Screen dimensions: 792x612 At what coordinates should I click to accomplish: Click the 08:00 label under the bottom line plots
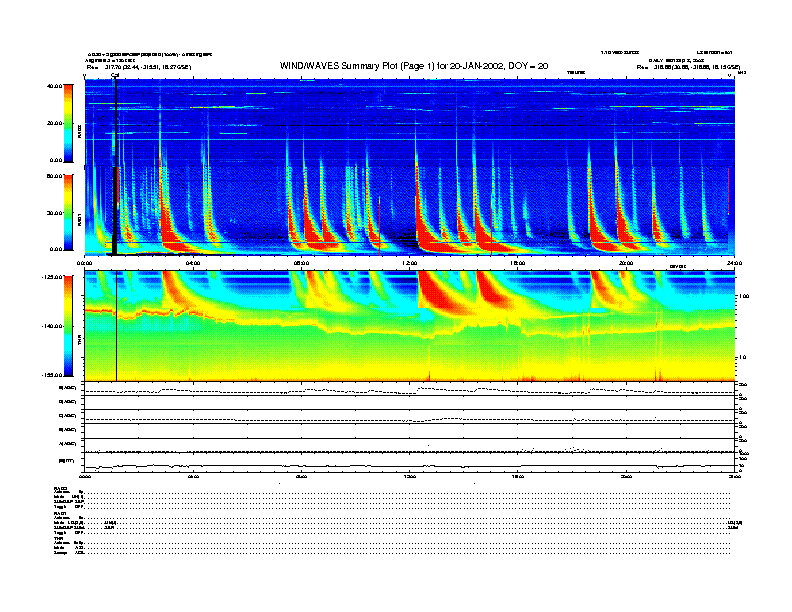[x=301, y=476]
